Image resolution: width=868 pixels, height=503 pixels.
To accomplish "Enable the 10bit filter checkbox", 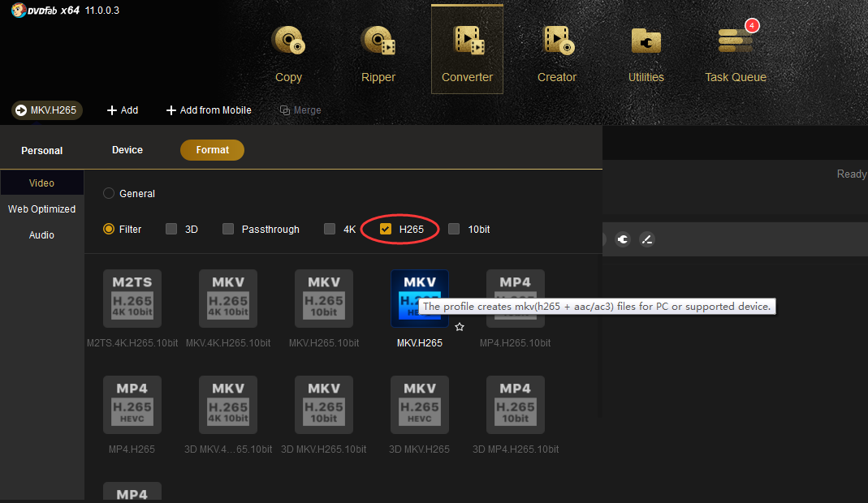I will point(454,229).
